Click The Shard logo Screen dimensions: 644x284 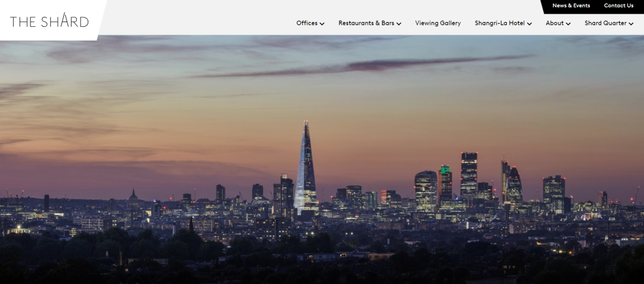[x=49, y=20]
